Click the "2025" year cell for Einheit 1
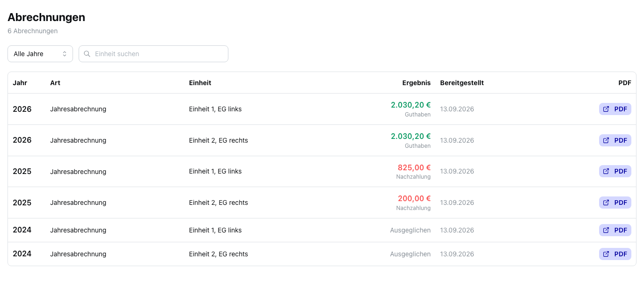This screenshot has height=290, width=644. tap(22, 171)
